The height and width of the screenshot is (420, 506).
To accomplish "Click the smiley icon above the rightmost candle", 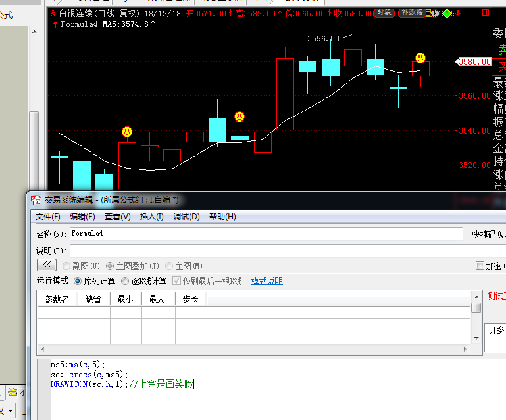I will (x=420, y=58).
